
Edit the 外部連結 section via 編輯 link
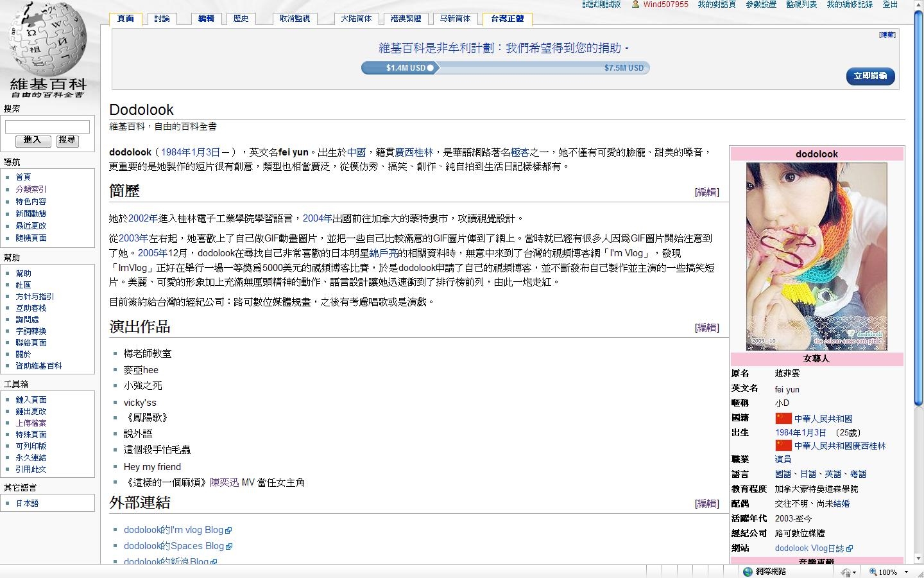[706, 504]
